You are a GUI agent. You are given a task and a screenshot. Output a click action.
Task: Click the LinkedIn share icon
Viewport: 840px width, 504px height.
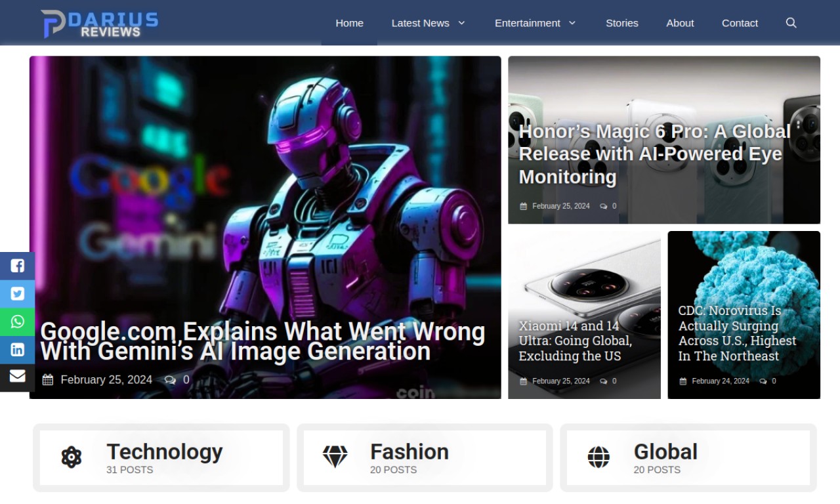pyautogui.click(x=17, y=350)
